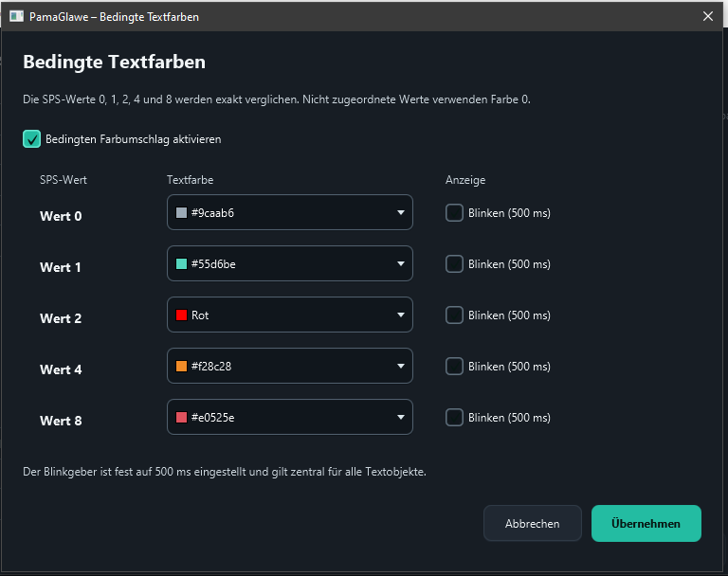Click the Wert 2 row label
The height and width of the screenshot is (576, 728).
click(61, 318)
